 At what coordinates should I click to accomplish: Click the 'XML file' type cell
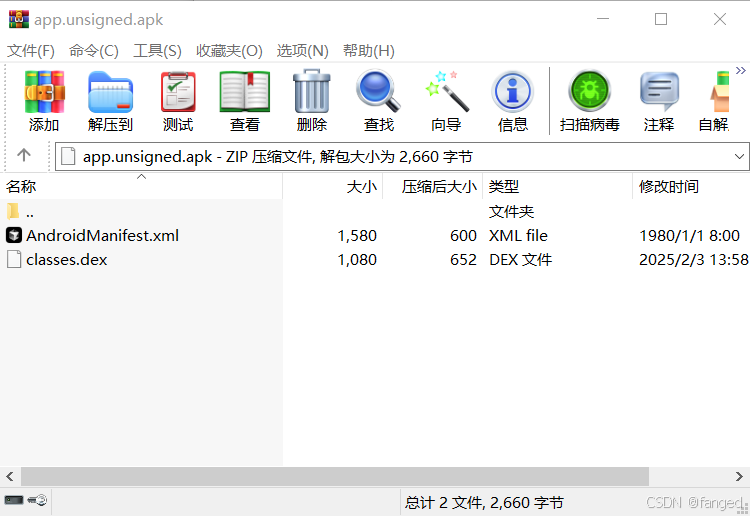pos(518,235)
